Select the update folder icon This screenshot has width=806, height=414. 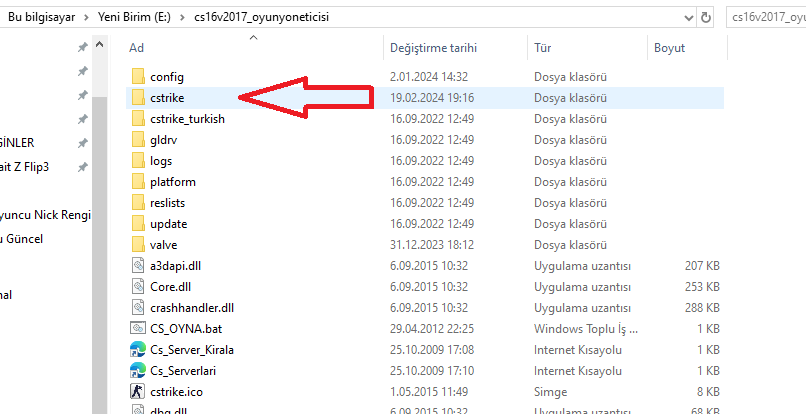138,224
